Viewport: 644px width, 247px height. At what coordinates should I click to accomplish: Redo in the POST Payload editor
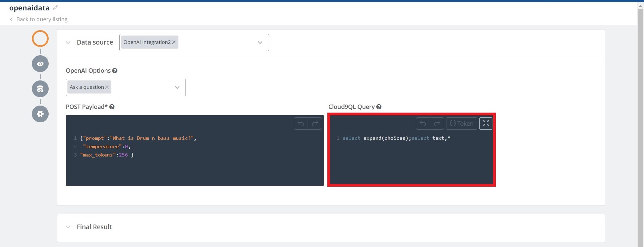(x=315, y=124)
